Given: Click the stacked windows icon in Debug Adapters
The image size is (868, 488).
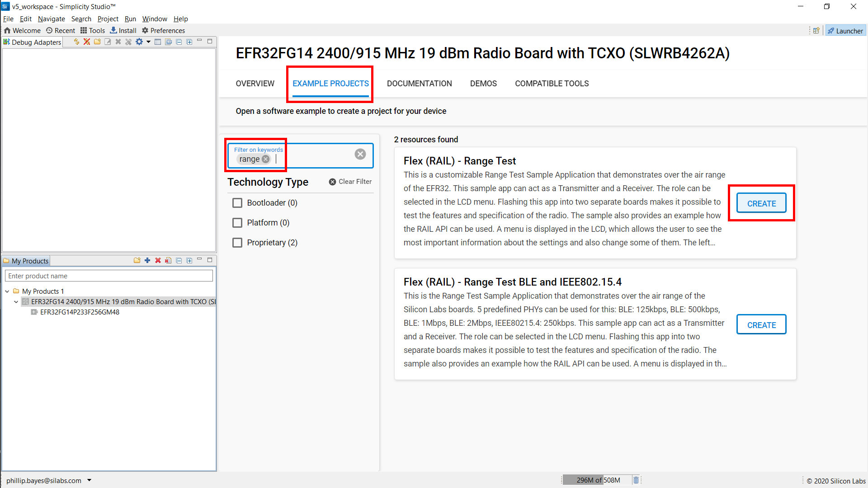Looking at the screenshot, I should pyautogui.click(x=168, y=42).
